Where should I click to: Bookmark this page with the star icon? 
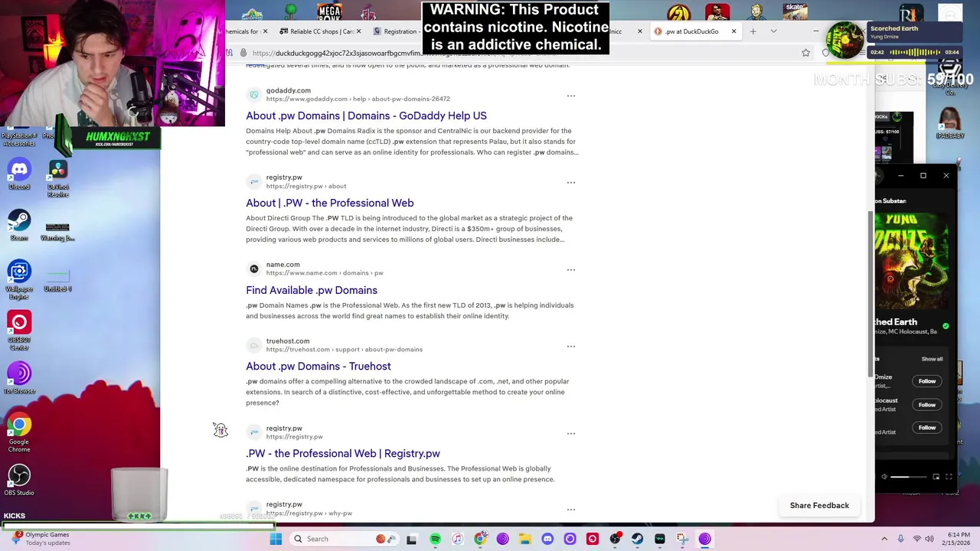805,53
